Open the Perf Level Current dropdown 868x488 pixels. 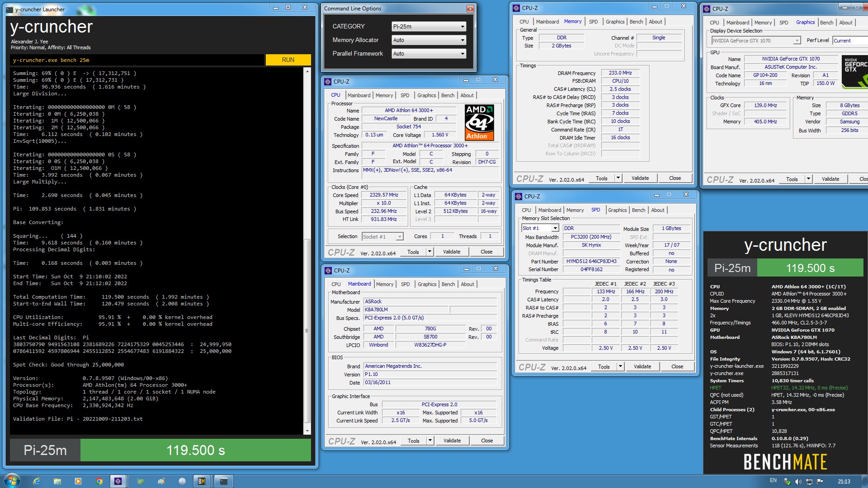pyautogui.click(x=850, y=41)
